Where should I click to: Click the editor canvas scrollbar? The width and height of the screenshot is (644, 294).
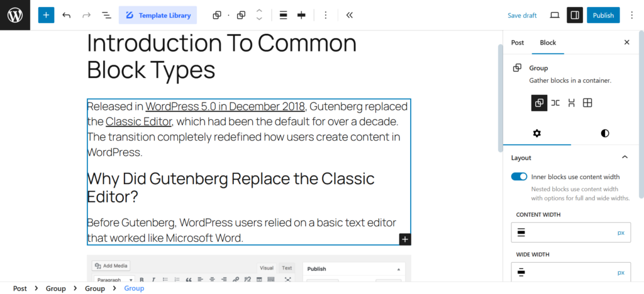click(x=500, y=99)
